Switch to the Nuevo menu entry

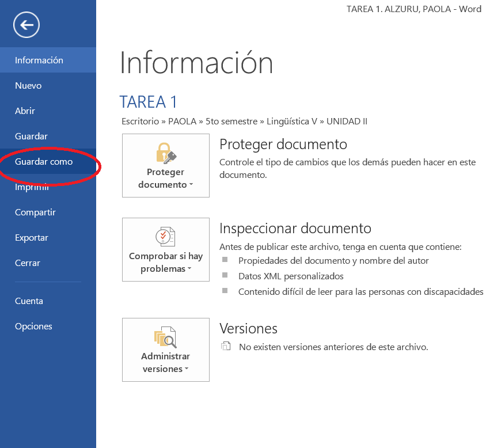pyautogui.click(x=28, y=85)
